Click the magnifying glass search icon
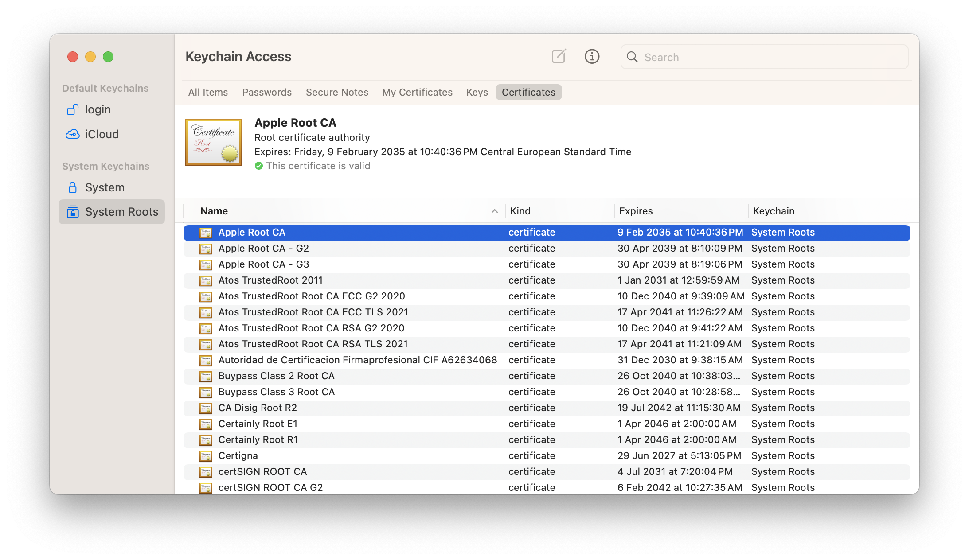This screenshot has width=969, height=560. click(x=632, y=57)
